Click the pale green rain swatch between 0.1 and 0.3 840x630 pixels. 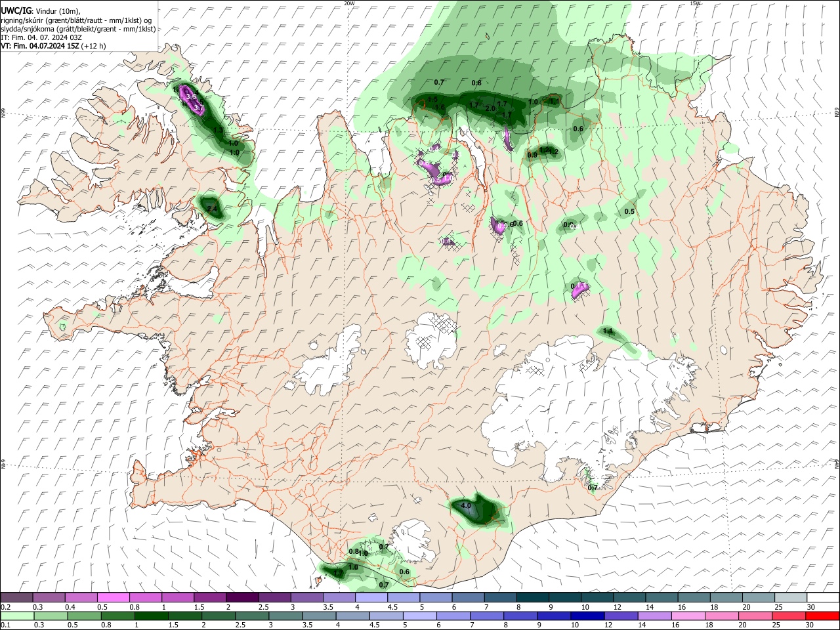17,616
